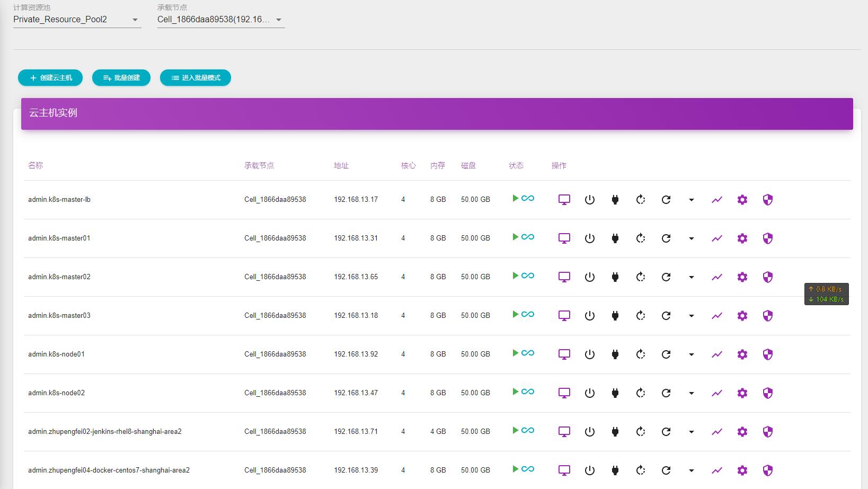
Task: Click the 创建云主机 button
Action: click(51, 78)
